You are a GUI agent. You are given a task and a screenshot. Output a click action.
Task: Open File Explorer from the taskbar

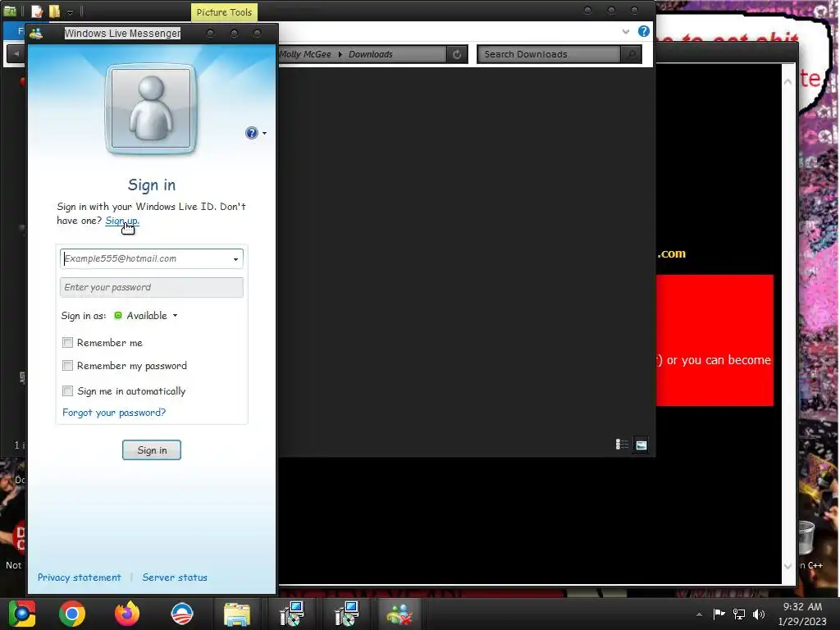237,614
